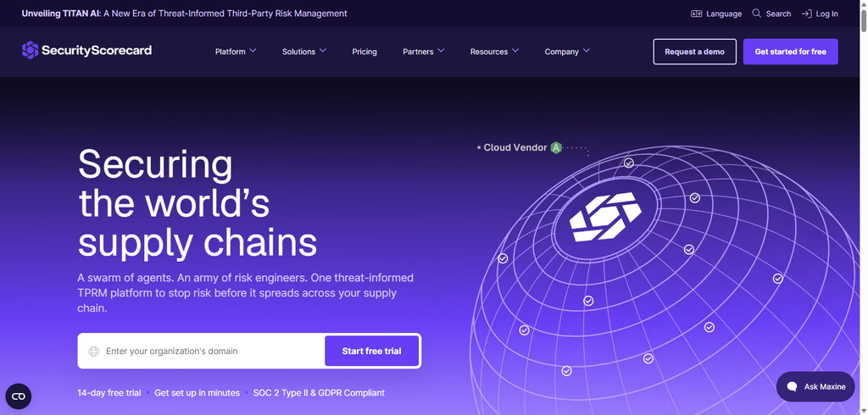Screen dimensions: 868x415
Task: Open the Unveiling TITAN AI announcement link
Action: tap(184, 14)
